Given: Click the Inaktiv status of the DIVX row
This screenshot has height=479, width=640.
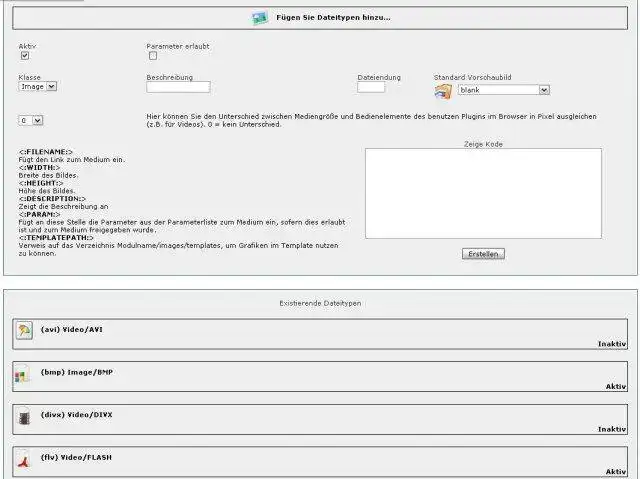Looking at the screenshot, I should point(612,429).
